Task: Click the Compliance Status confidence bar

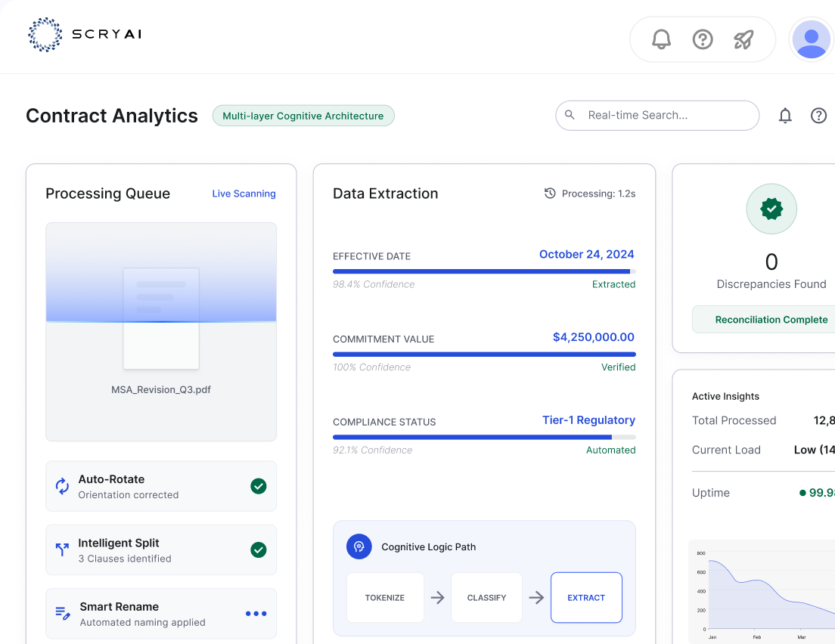Action: coord(484,438)
